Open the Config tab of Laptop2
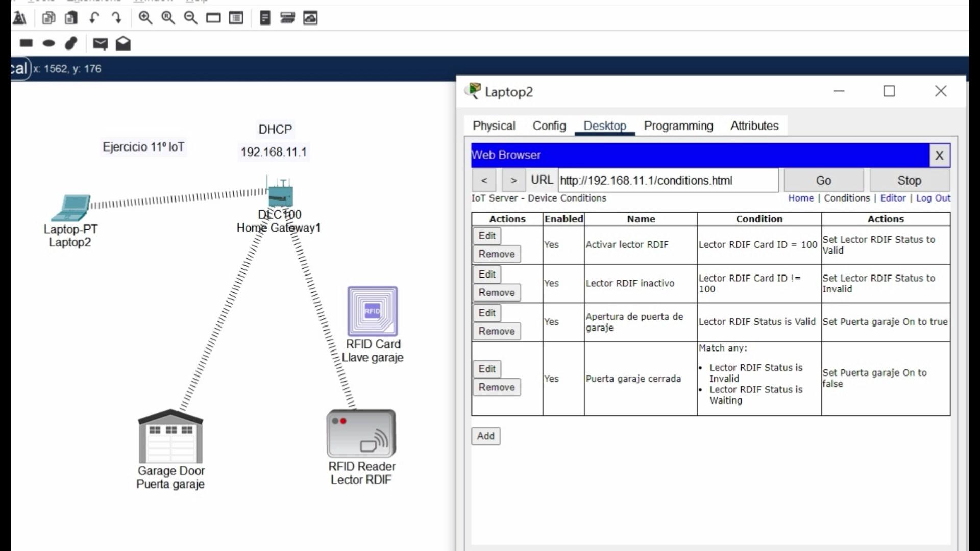This screenshot has height=551, width=980. pyautogui.click(x=549, y=126)
